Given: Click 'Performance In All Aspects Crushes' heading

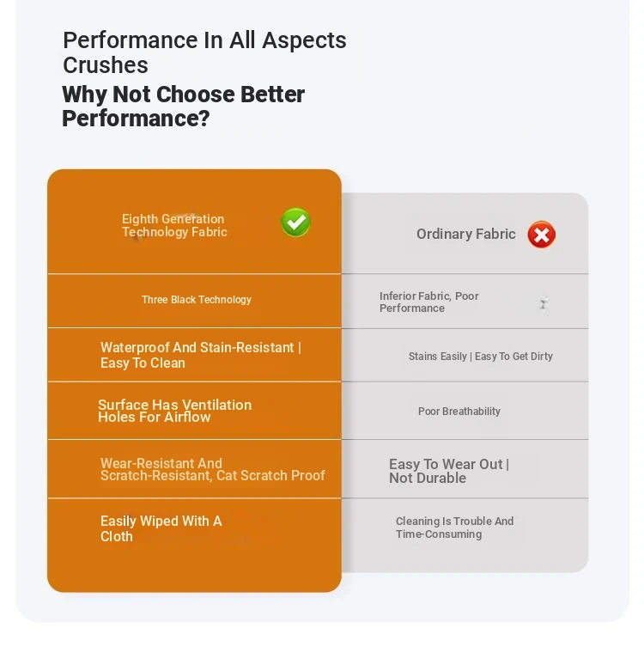Looking at the screenshot, I should [x=204, y=52].
